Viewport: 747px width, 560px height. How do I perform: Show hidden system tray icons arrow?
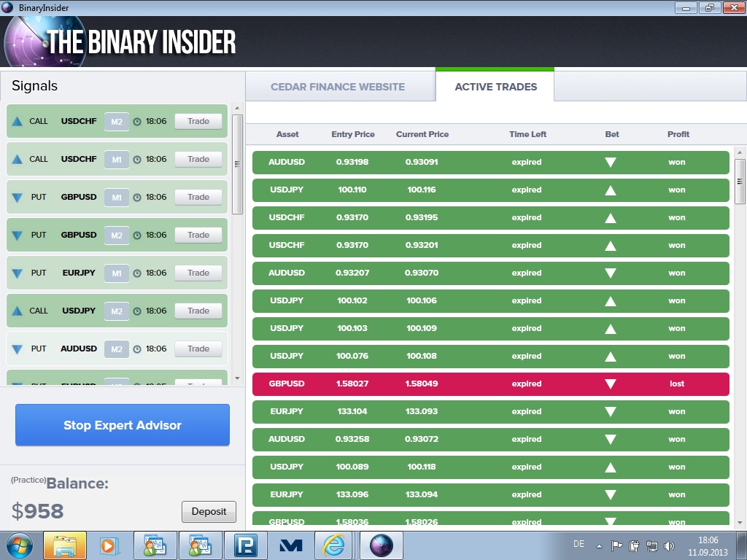pyautogui.click(x=600, y=546)
